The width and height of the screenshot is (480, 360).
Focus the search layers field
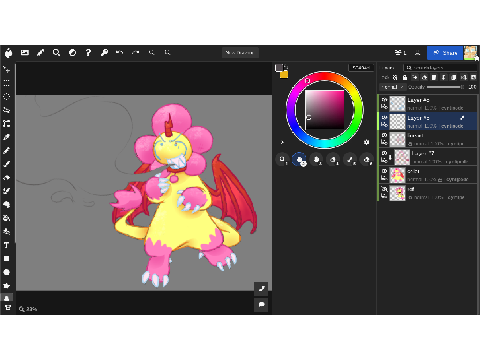(x=440, y=68)
